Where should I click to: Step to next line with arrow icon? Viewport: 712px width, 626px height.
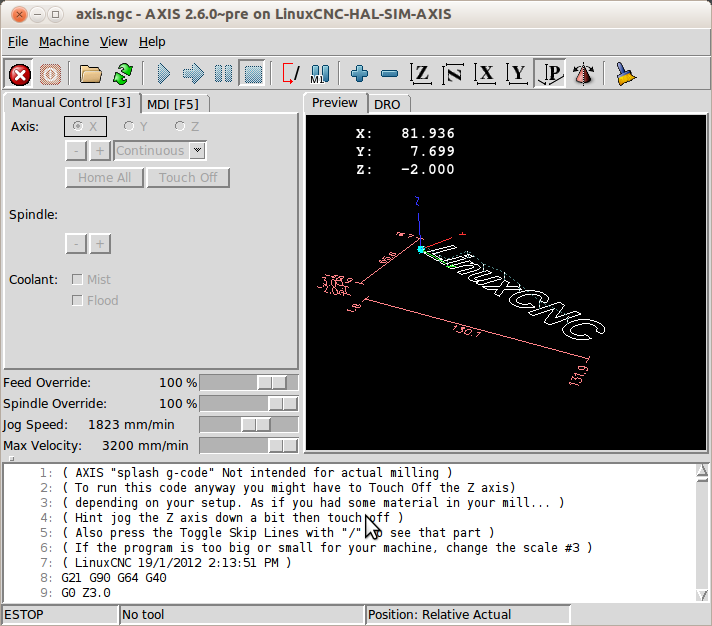tap(193, 74)
